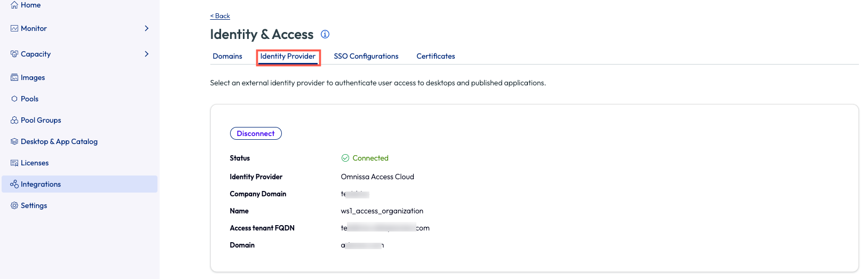Expand the Monitor menu chevron

146,28
